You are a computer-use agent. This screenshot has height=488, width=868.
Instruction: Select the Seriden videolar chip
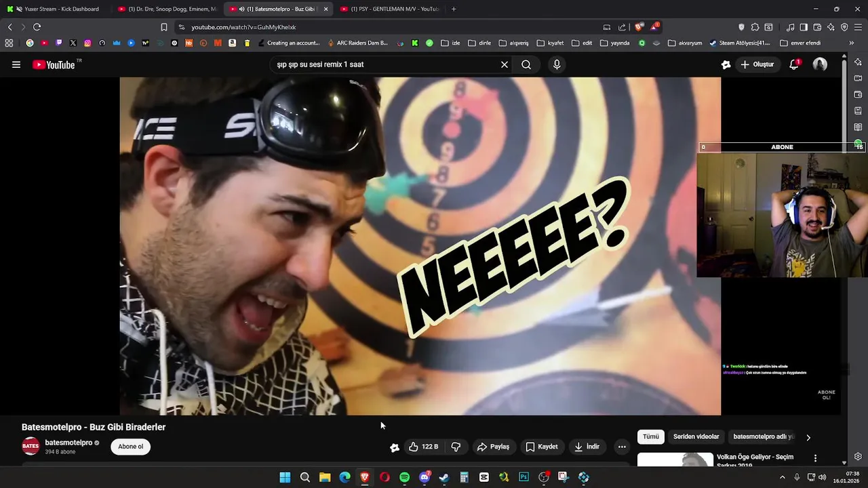pos(696,437)
